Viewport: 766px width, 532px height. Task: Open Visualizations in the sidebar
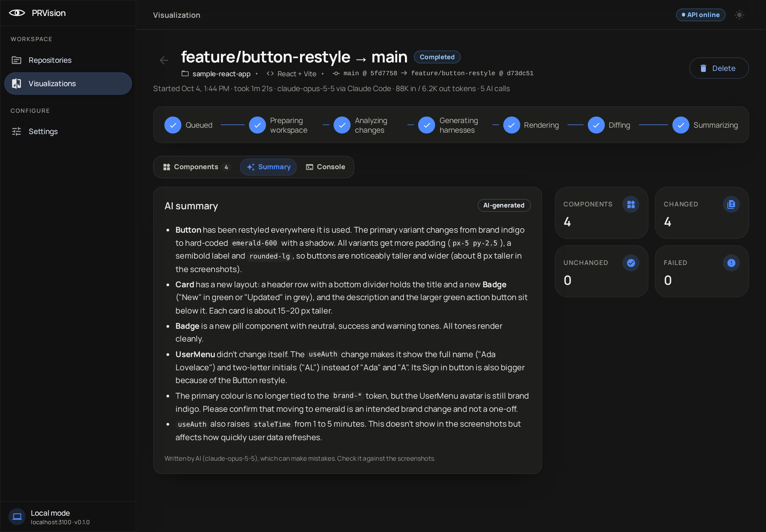click(x=68, y=84)
